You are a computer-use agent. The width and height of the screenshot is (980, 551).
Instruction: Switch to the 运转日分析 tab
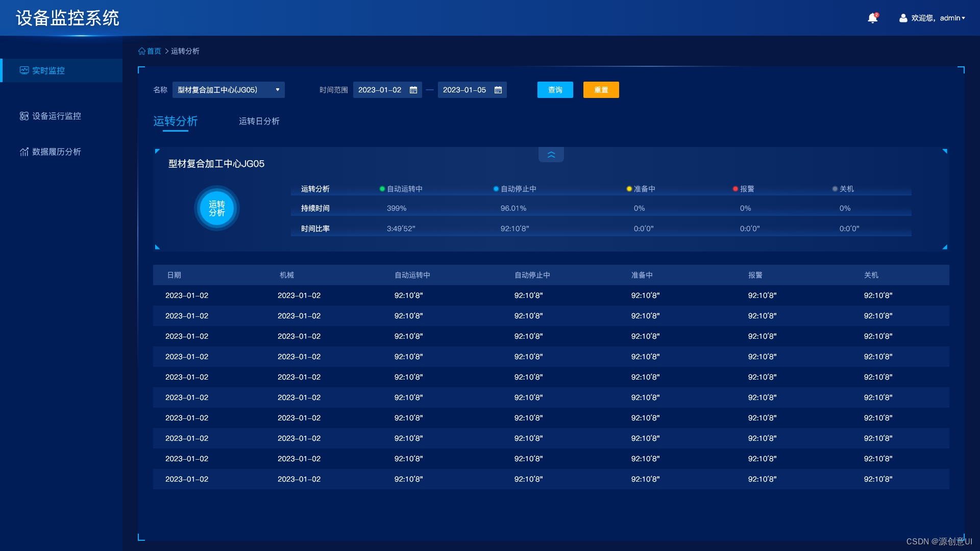click(x=259, y=121)
